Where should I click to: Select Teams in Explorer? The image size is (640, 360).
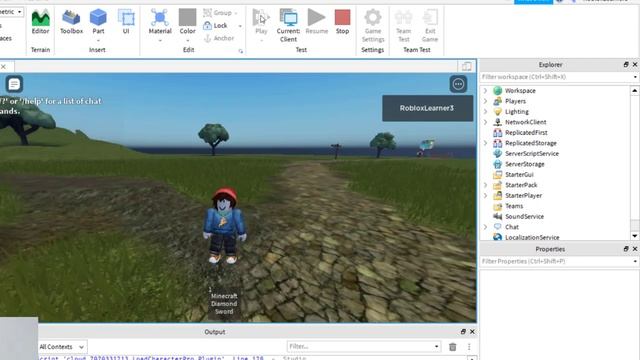coord(514,206)
